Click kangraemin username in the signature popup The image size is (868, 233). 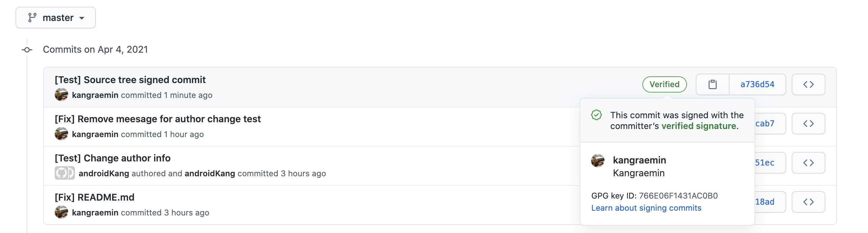639,160
